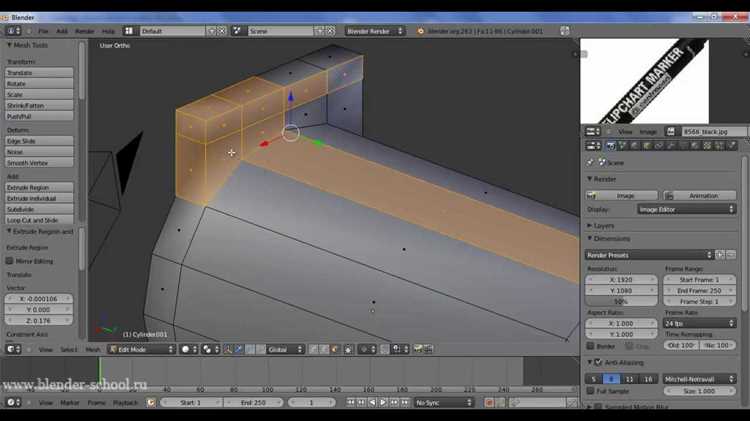Open the Mitchell-Netravali filter dropdown

[699, 379]
